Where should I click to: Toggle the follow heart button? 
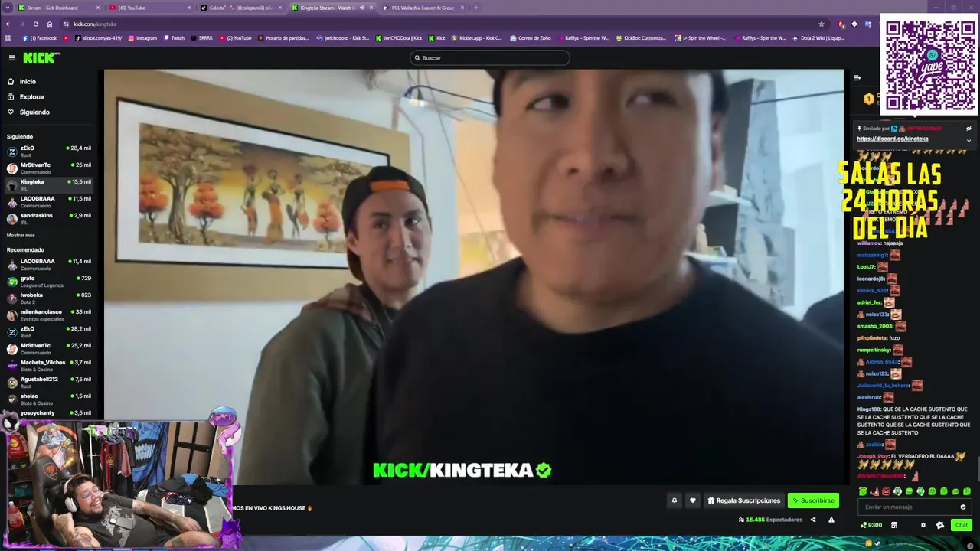[x=693, y=500]
